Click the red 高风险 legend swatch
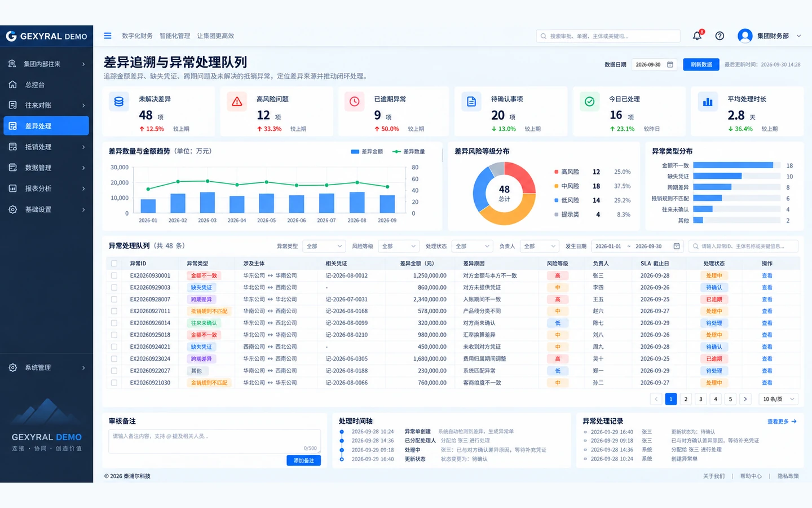Viewport: 812px width, 508px height. [x=556, y=172]
